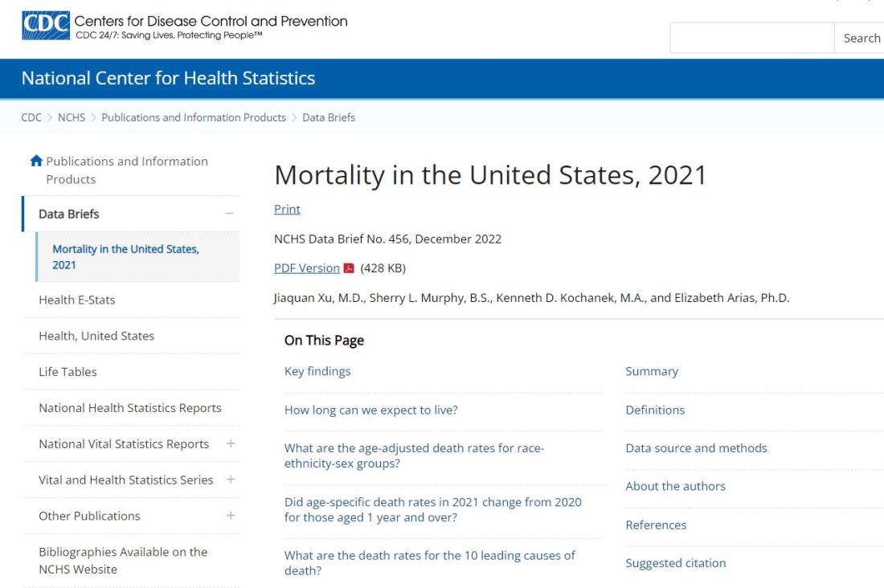Click the tagline CDC 24/7: Saving Lives, Protecting People

[x=169, y=35]
